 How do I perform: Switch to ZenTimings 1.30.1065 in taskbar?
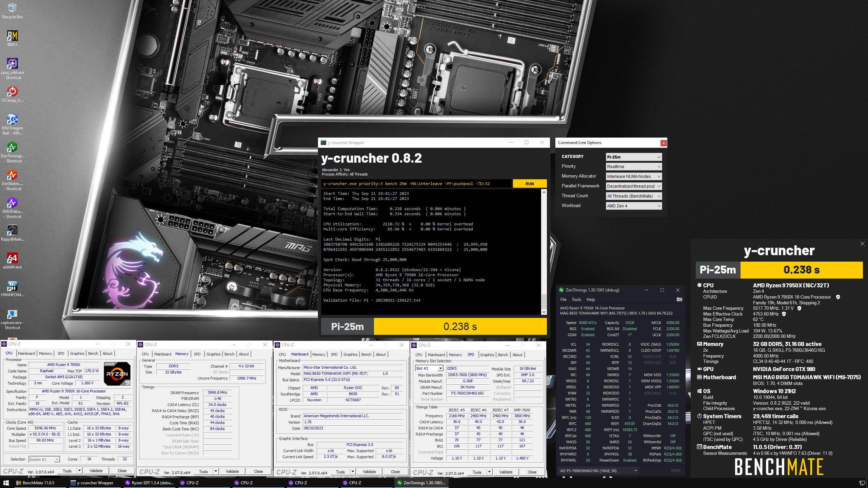(x=421, y=483)
